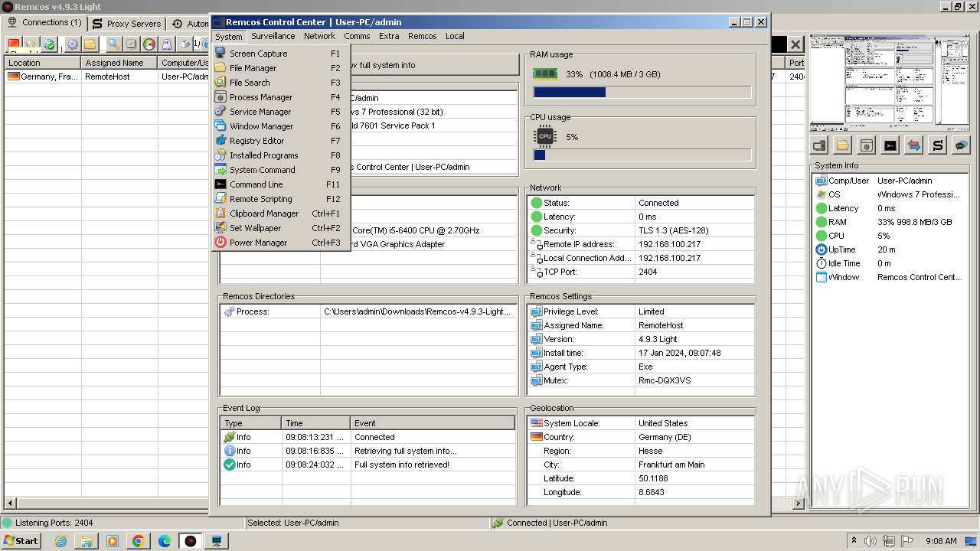
Task: Click the RAM usage progress bar
Action: click(642, 93)
